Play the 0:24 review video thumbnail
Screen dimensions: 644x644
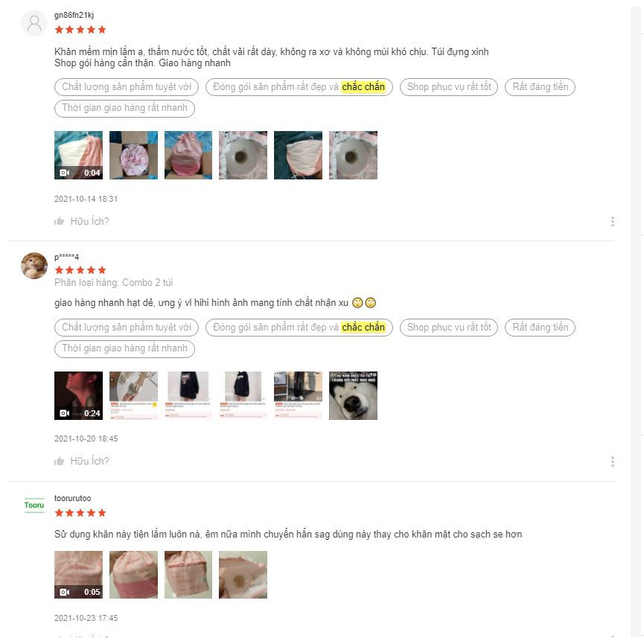pyautogui.click(x=78, y=395)
